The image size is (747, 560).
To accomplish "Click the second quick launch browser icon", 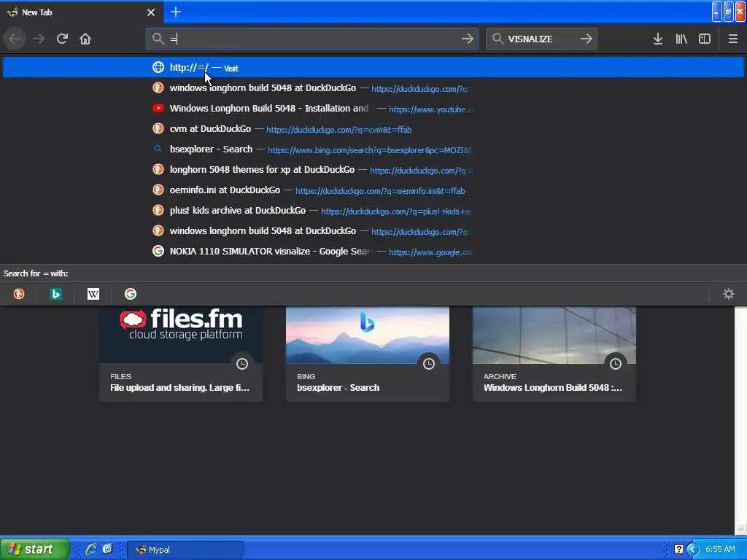I will pos(108,549).
